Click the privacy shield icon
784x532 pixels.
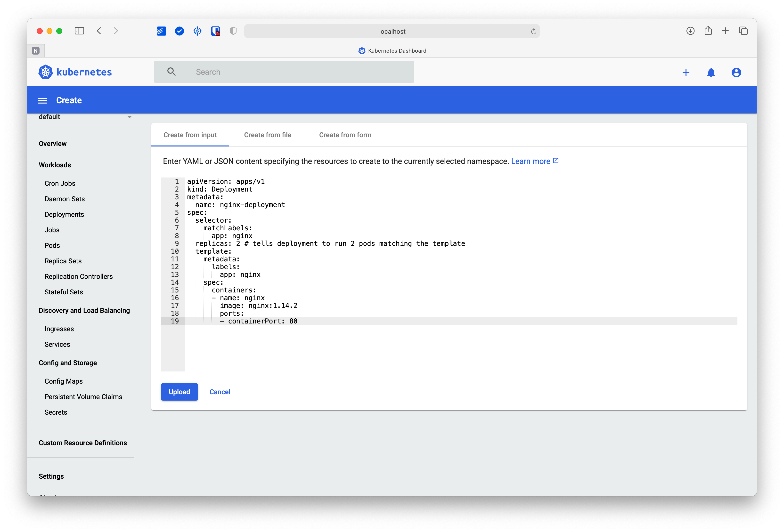tap(233, 31)
